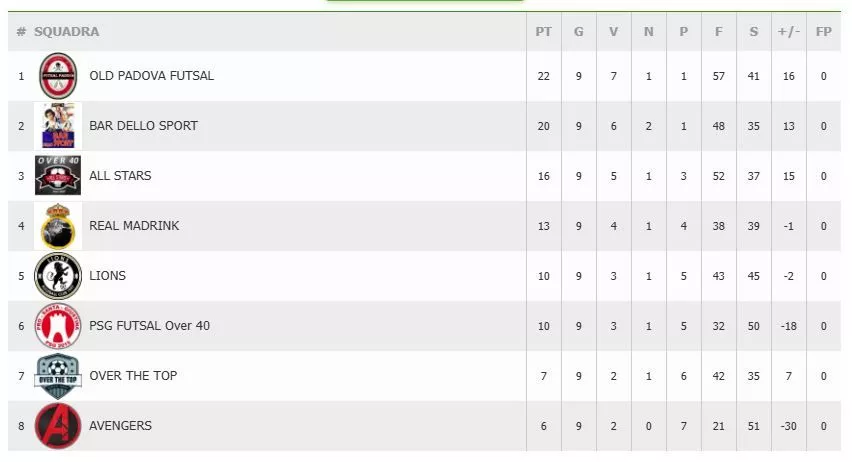Click the Old Padova Futsal team logo
Screen dimensions: 852x462
[58, 76]
